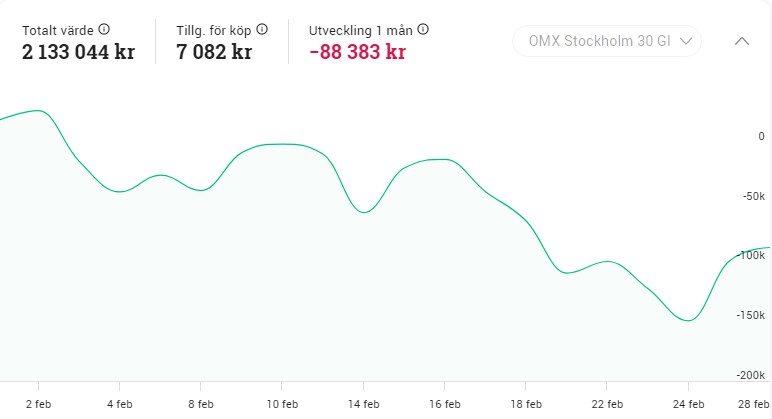Open the OMX Stockholm 30 GI index dropdown
The image size is (772, 419).
(x=607, y=41)
